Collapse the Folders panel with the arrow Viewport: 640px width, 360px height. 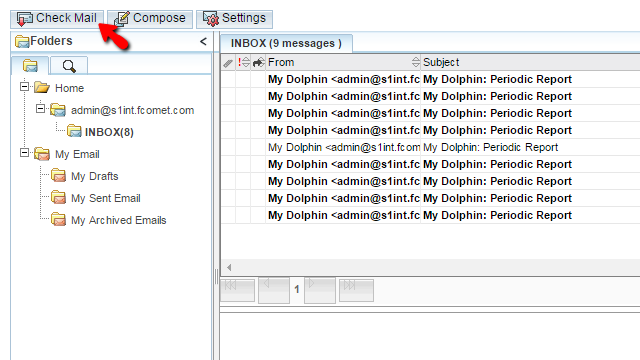click(x=203, y=41)
